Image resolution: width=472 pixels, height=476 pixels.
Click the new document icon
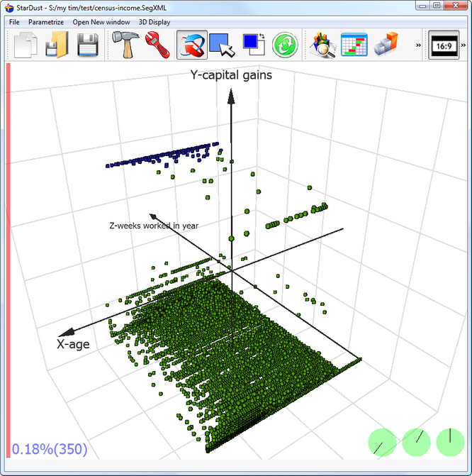pyautogui.click(x=26, y=45)
